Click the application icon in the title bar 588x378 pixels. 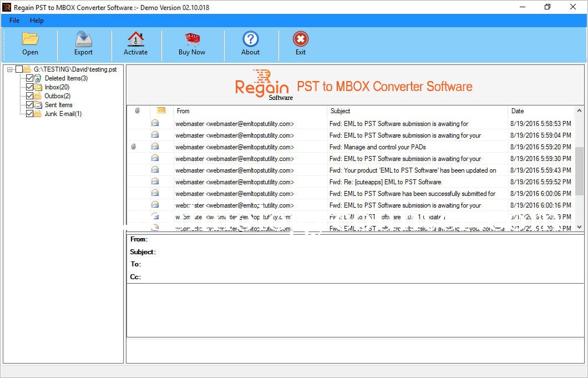point(6,7)
